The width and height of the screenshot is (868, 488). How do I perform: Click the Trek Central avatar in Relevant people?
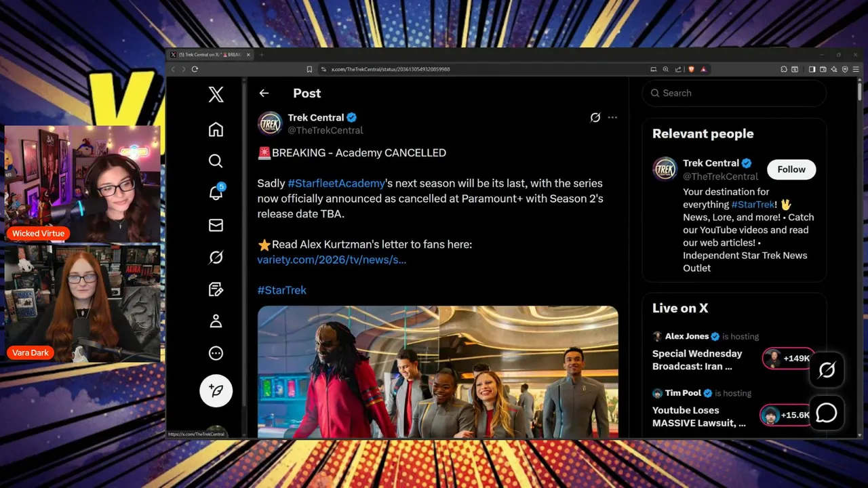tap(665, 169)
